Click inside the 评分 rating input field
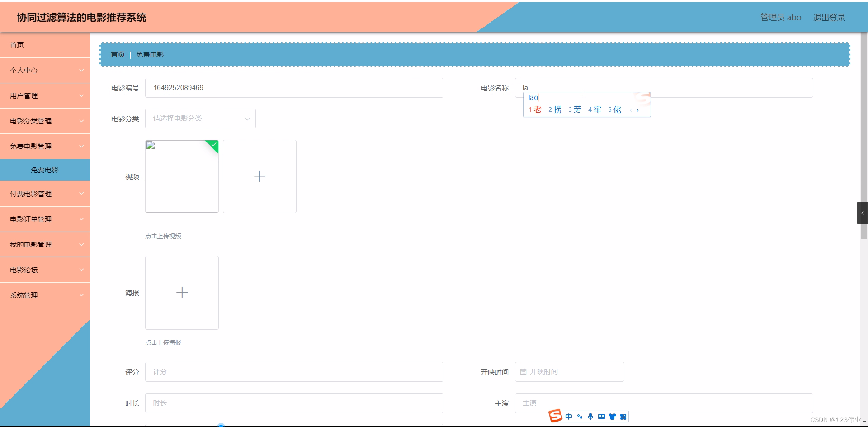This screenshot has width=868, height=427. [x=294, y=371]
